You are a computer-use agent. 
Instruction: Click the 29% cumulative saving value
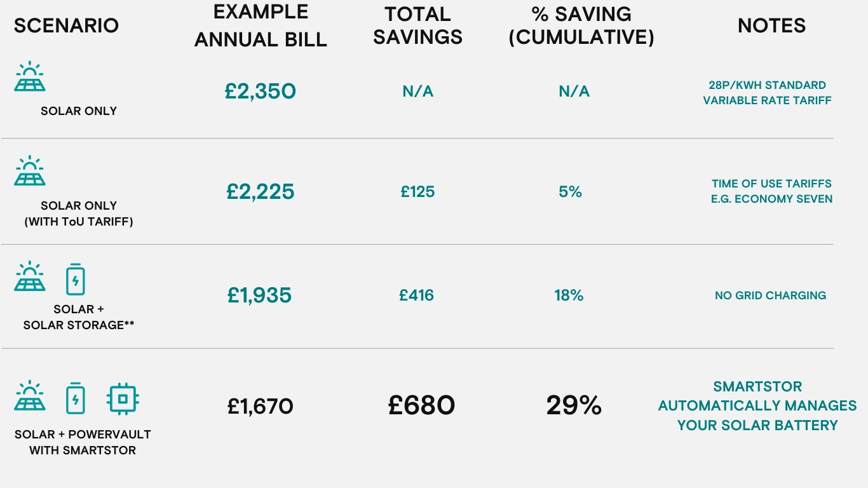[574, 405]
